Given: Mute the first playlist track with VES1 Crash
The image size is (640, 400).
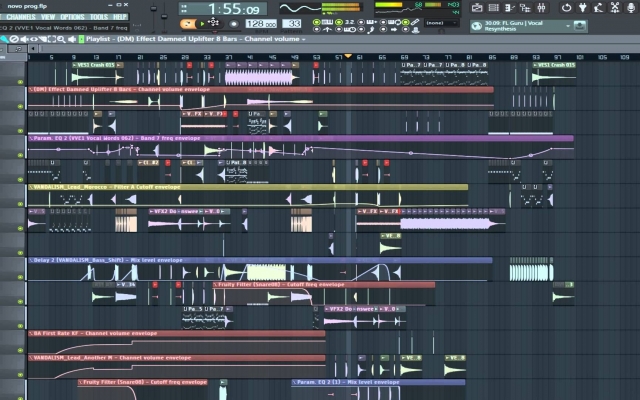Looking at the screenshot, I should tap(20, 82).
